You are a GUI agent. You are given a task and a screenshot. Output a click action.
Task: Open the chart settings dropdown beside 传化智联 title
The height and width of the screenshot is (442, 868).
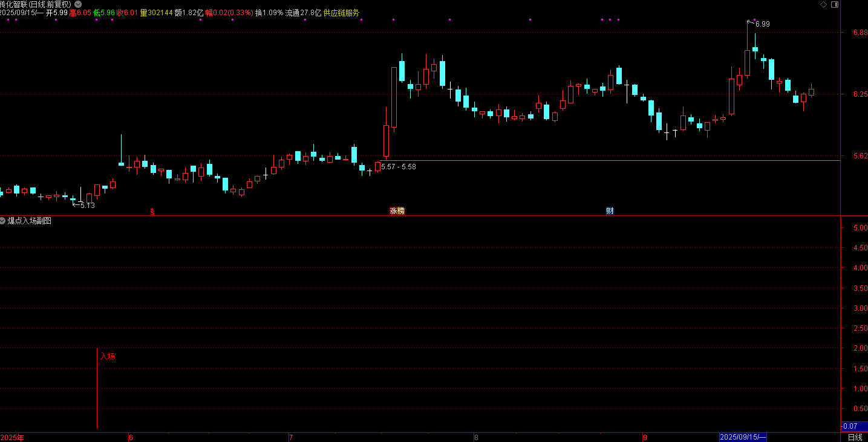tap(77, 4)
